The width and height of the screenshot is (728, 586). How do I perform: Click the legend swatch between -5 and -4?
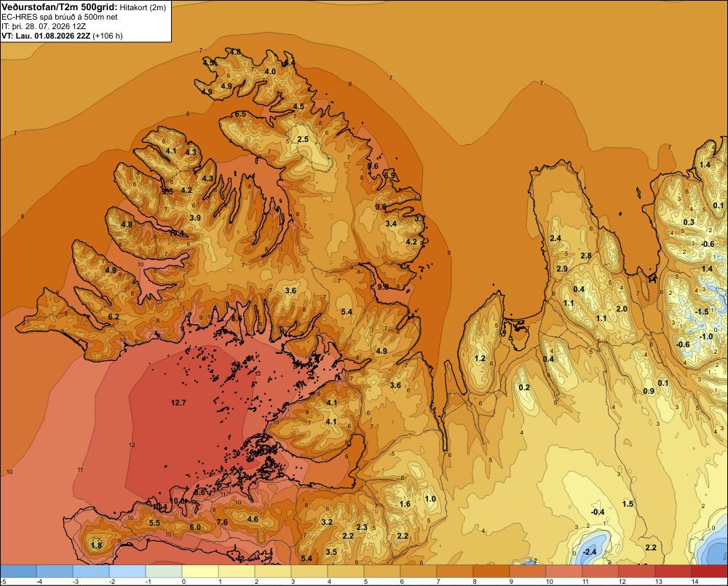coord(18,571)
